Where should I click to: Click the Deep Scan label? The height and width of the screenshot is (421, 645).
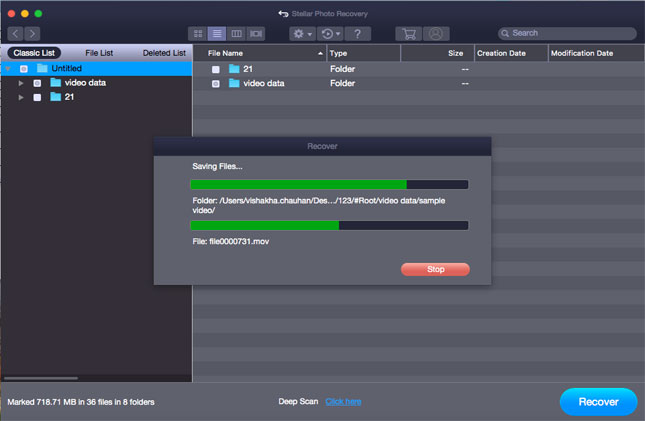coord(298,401)
